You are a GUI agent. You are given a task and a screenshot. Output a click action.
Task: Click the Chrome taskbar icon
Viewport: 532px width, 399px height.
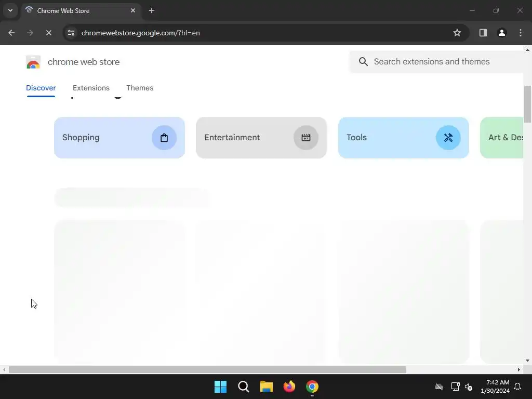[x=312, y=387]
